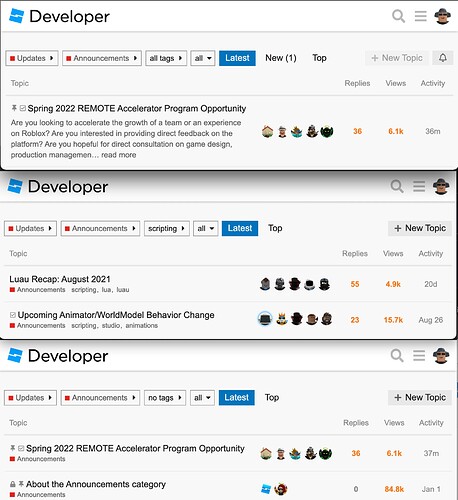Screen dimensions: 458x500
Task: Expand Announcements dropdown in top panel
Action: click(102, 58)
